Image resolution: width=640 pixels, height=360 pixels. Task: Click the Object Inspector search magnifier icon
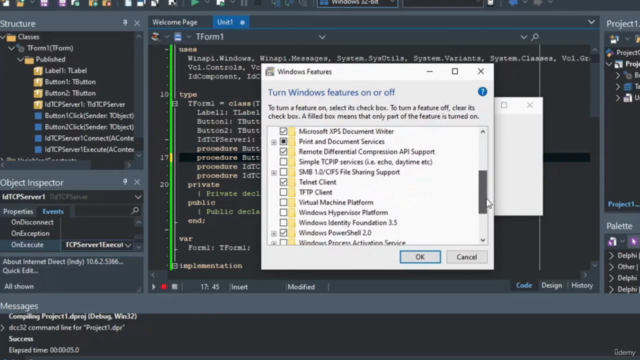point(135,211)
